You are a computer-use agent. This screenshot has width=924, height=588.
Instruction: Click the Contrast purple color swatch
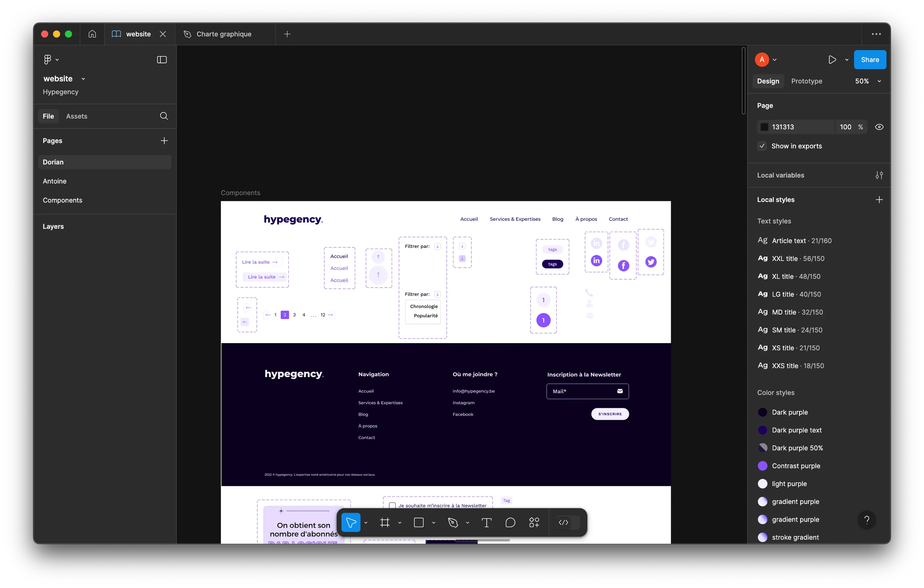click(x=762, y=466)
